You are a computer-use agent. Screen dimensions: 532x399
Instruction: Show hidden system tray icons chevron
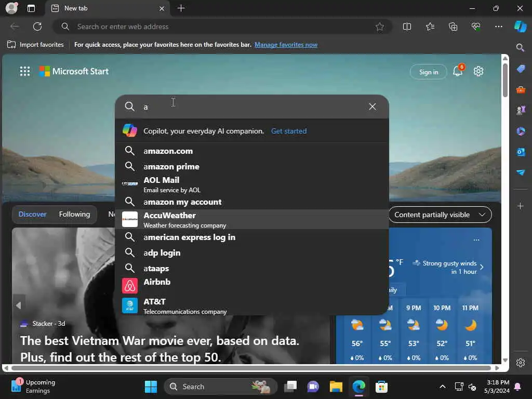click(x=443, y=387)
